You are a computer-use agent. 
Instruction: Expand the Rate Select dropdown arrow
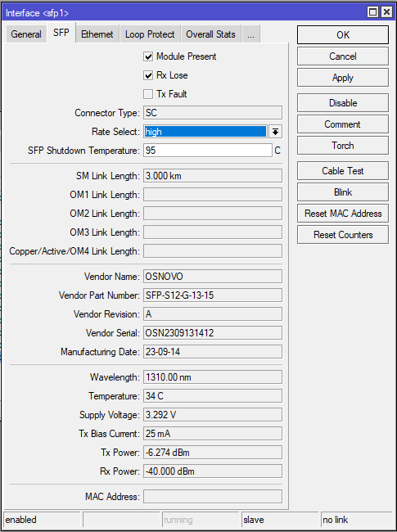click(276, 132)
